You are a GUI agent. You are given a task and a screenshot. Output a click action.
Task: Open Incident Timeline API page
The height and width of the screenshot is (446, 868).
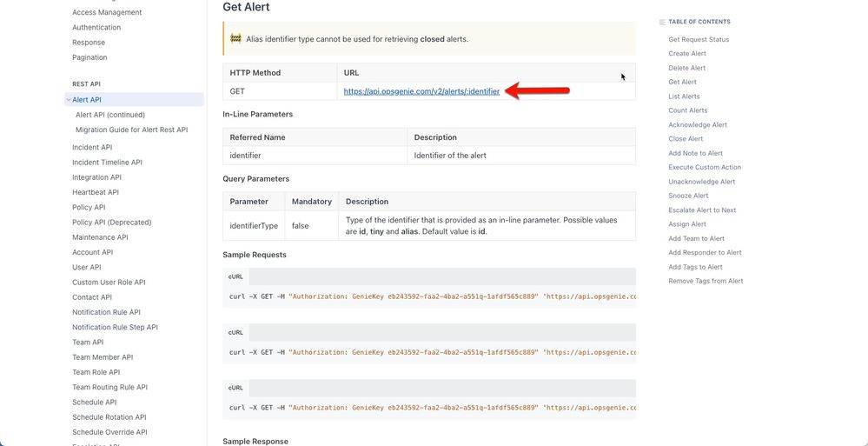[x=108, y=163]
